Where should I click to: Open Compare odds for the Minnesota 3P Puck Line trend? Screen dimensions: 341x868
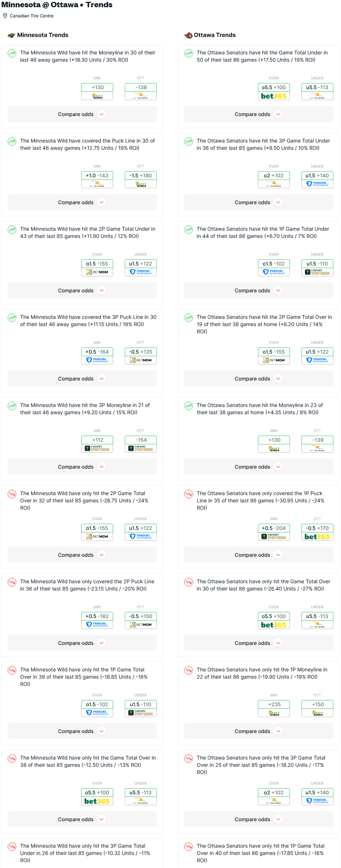pyautogui.click(x=82, y=379)
